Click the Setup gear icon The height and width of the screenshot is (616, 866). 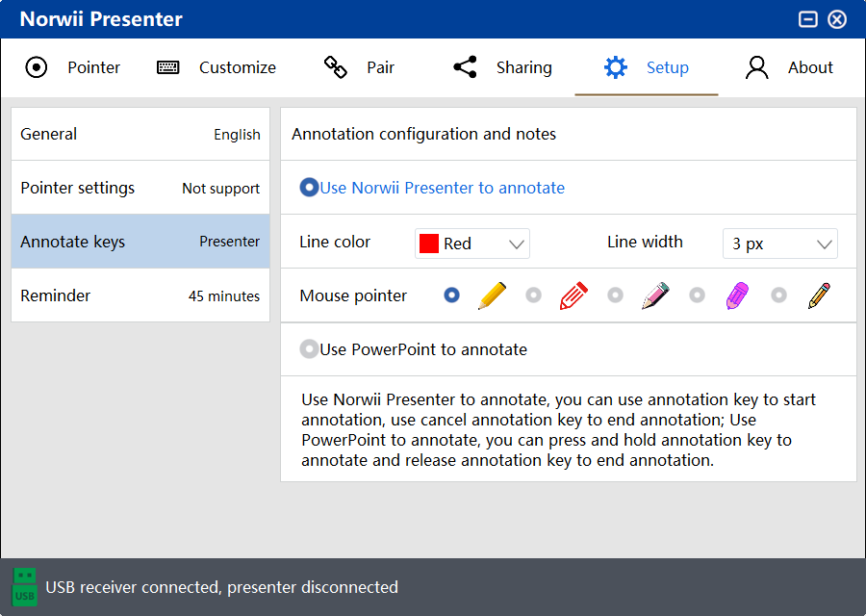pyautogui.click(x=615, y=67)
